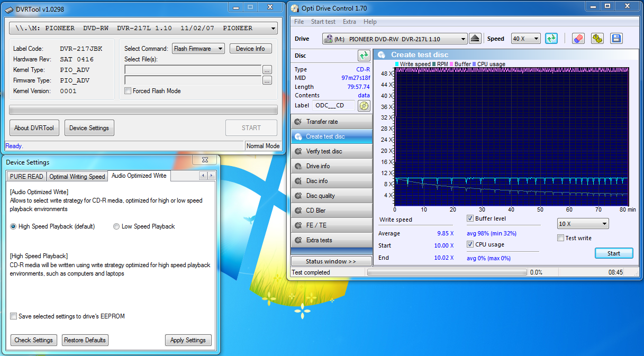Image resolution: width=644 pixels, height=356 pixels.
Task: Open the Drive dropdown in Opti Drive Control
Action: (x=395, y=39)
